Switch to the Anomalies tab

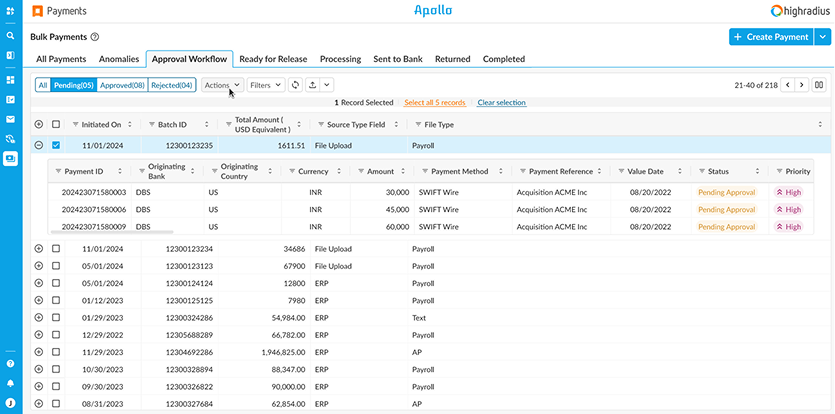click(119, 59)
